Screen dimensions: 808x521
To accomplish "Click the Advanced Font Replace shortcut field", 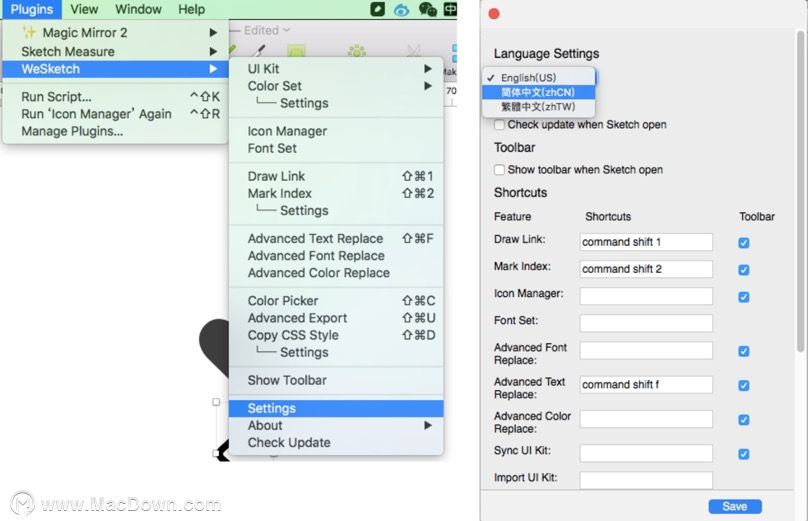I will 646,350.
